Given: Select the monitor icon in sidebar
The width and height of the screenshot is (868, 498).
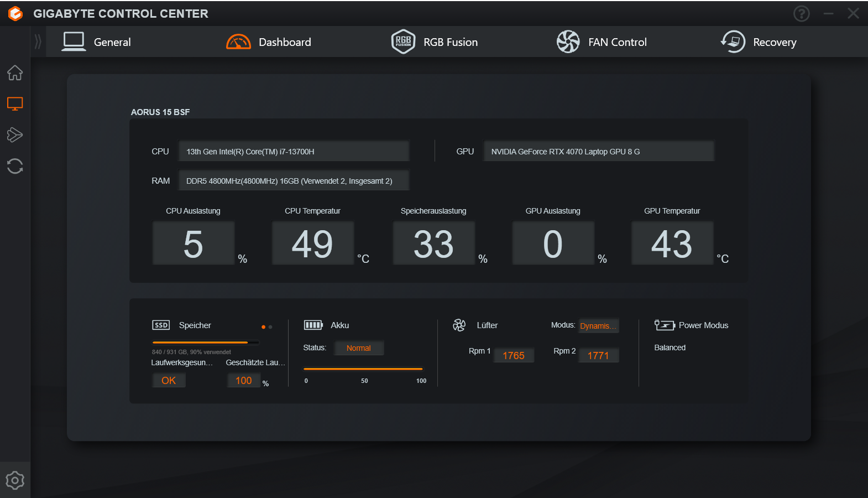Looking at the screenshot, I should (x=15, y=103).
